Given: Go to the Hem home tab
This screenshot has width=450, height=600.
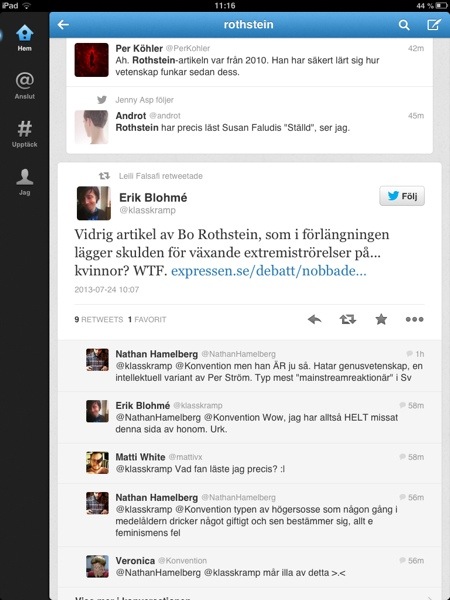Looking at the screenshot, I should 24,38.
